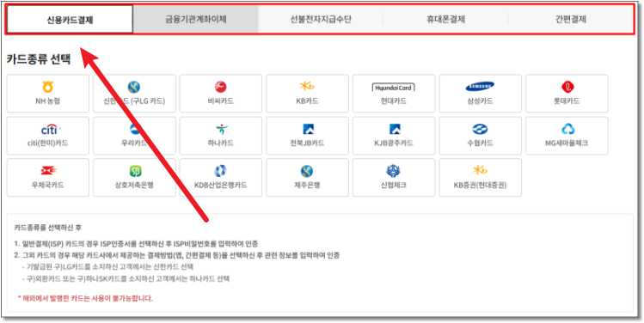Switch to the 휴대폰결제 tab
644x323 pixels.
[445, 19]
